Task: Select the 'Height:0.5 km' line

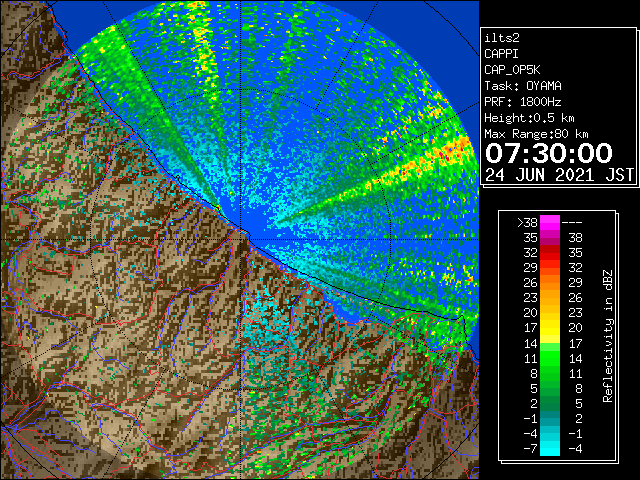Action: [x=529, y=118]
